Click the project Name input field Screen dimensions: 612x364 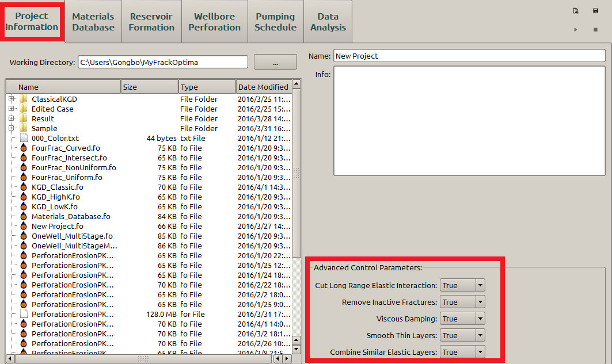pos(469,56)
